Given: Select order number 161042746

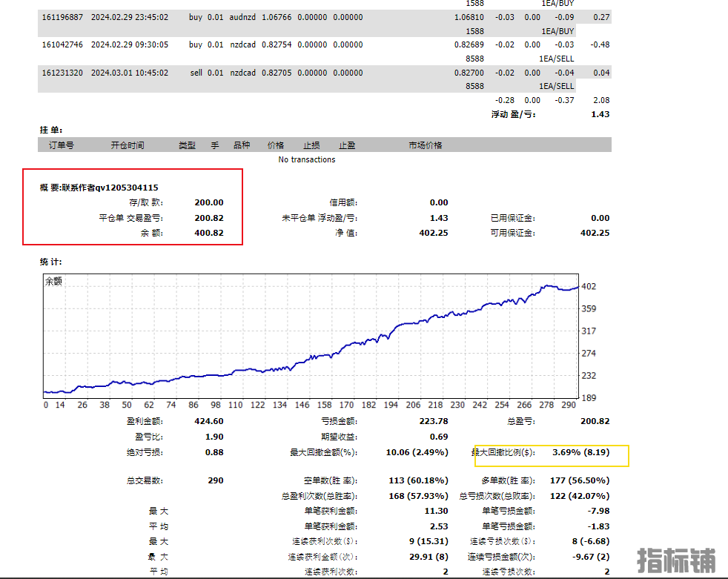Looking at the screenshot, I should [x=62, y=44].
